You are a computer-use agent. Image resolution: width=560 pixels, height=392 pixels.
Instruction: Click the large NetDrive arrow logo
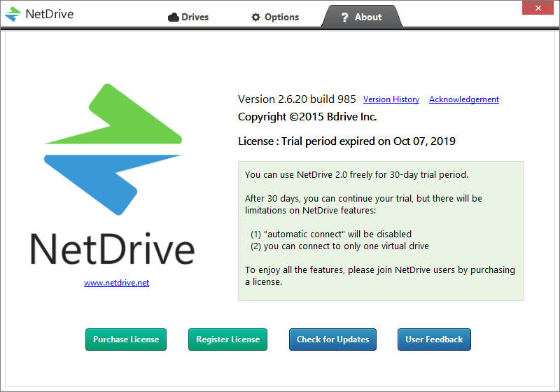(113, 149)
